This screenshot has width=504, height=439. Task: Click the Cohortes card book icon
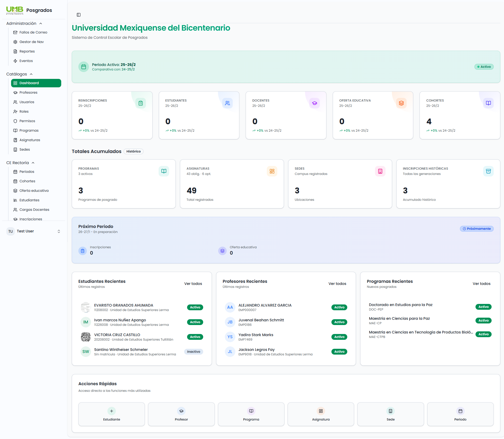(488, 103)
